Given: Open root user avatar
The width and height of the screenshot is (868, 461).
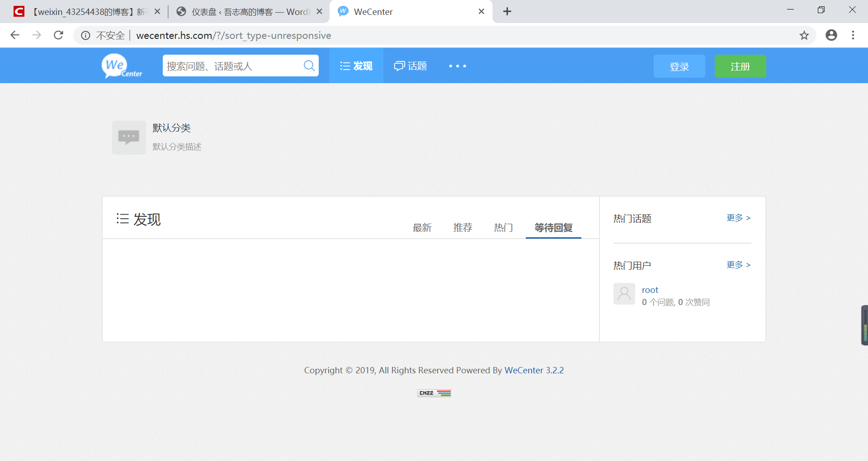Looking at the screenshot, I should [624, 294].
